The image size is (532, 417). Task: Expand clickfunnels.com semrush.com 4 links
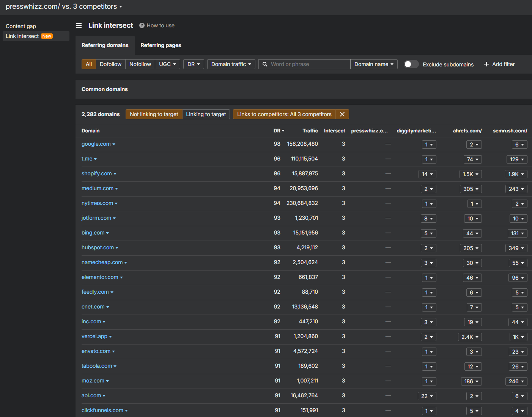tap(519, 411)
